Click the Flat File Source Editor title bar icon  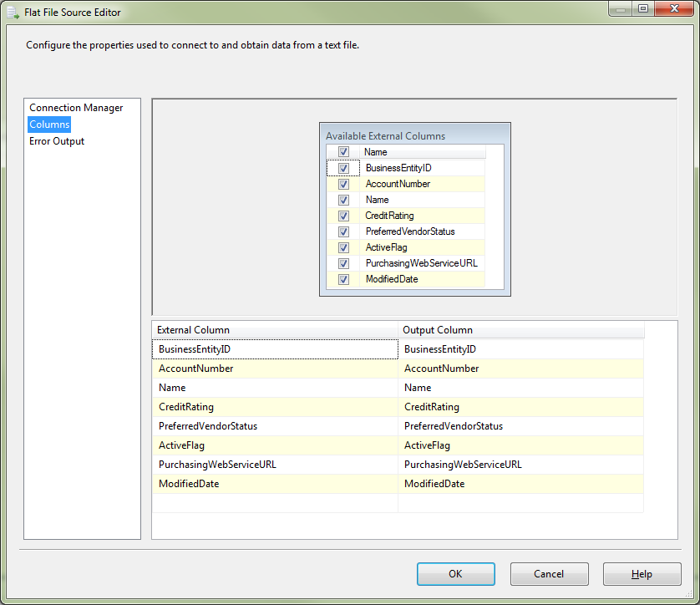(x=11, y=12)
